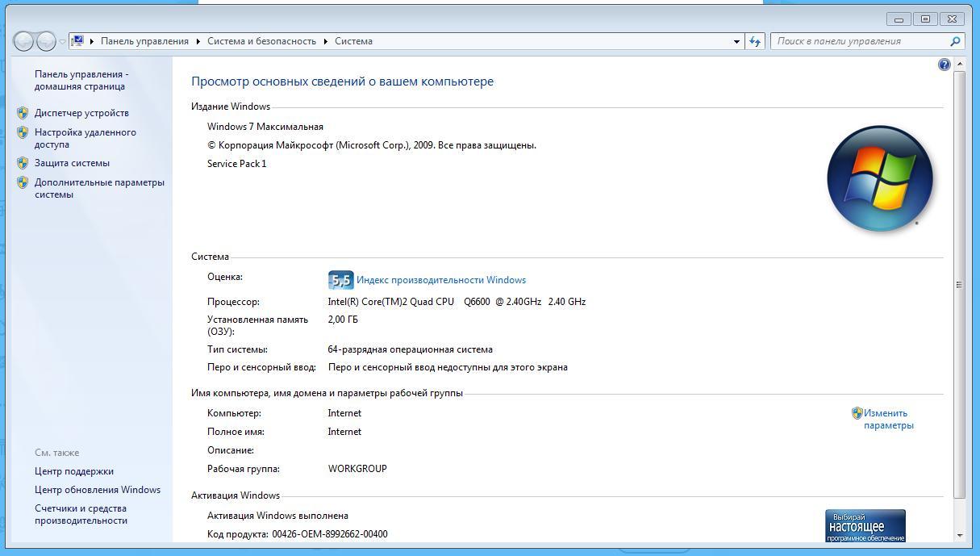Select Панель управления breadcrumb

[144, 41]
